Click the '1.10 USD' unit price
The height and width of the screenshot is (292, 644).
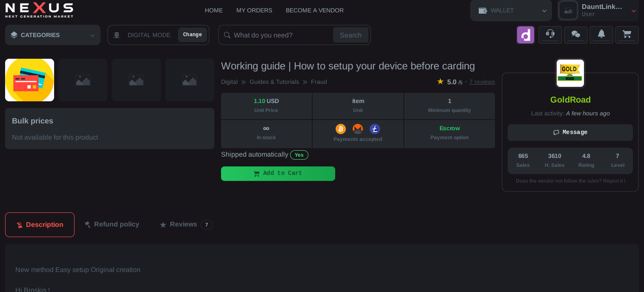(266, 101)
